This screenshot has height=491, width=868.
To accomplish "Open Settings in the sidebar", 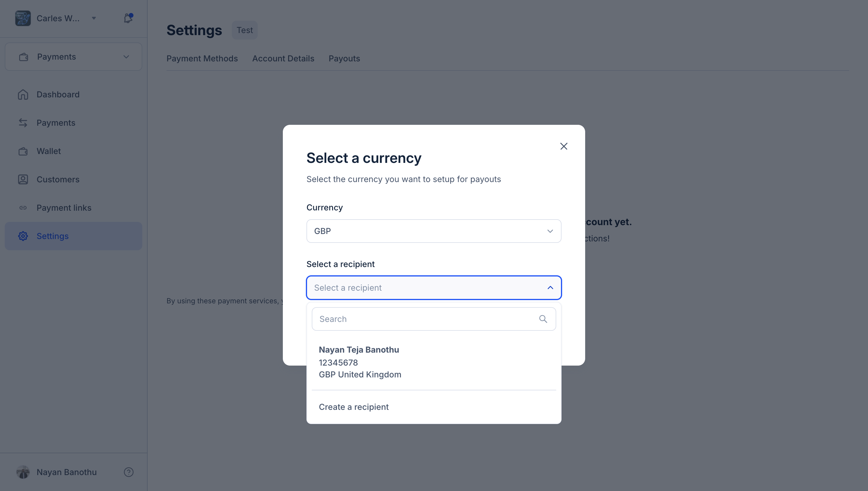I will tap(53, 236).
